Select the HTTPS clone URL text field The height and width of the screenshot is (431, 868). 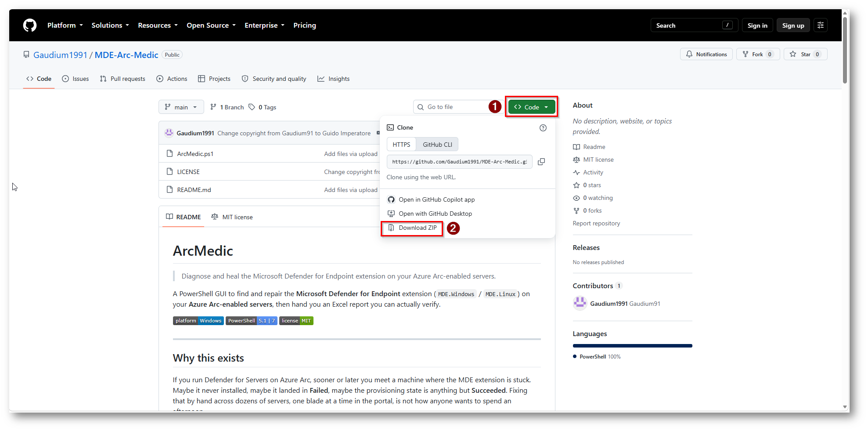point(460,162)
